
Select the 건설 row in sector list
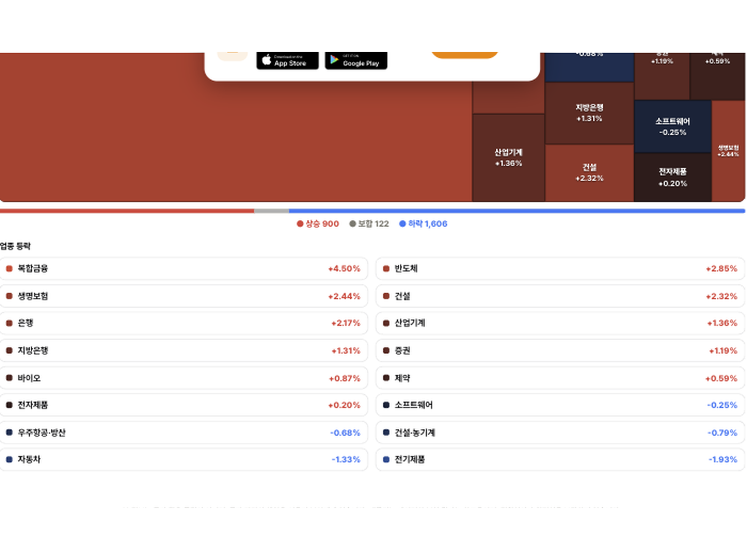[x=560, y=296]
